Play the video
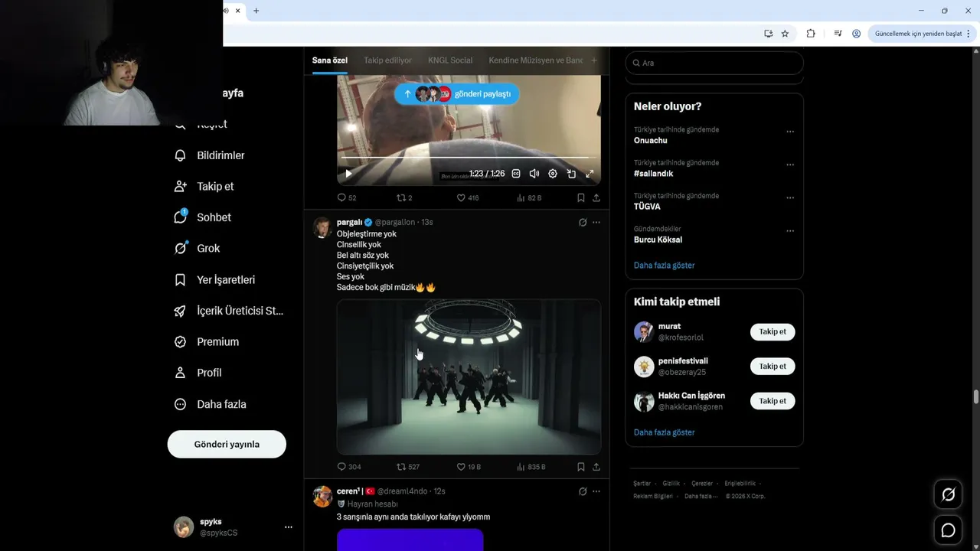This screenshot has height=551, width=980. coord(348,174)
